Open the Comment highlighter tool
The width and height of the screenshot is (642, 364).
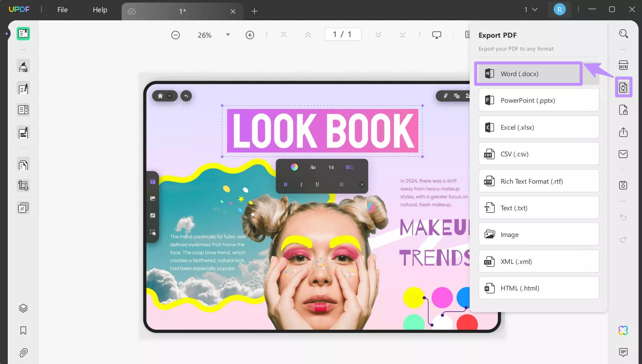point(23,67)
